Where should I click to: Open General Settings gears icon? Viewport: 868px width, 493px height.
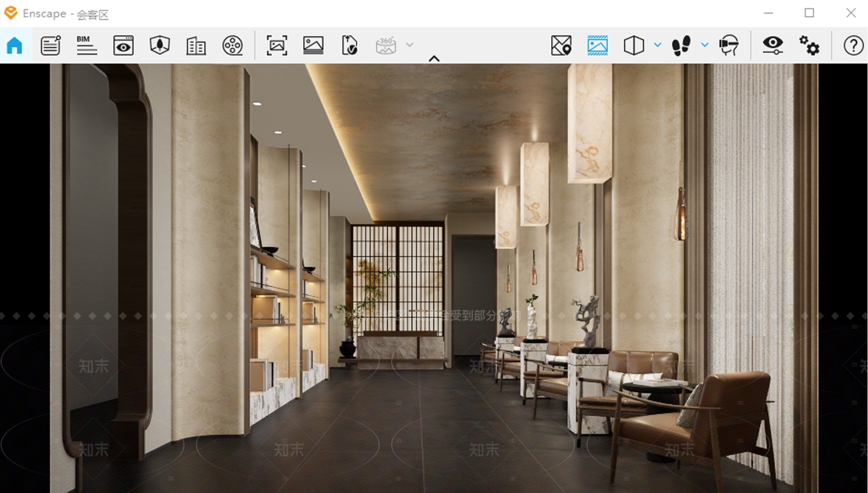pyautogui.click(x=809, y=46)
